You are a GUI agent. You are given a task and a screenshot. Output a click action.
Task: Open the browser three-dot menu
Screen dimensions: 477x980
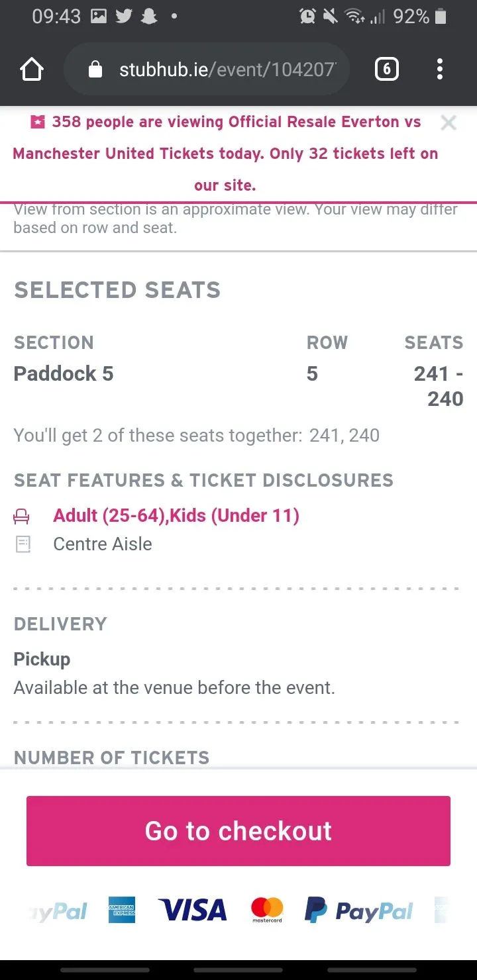pos(440,70)
